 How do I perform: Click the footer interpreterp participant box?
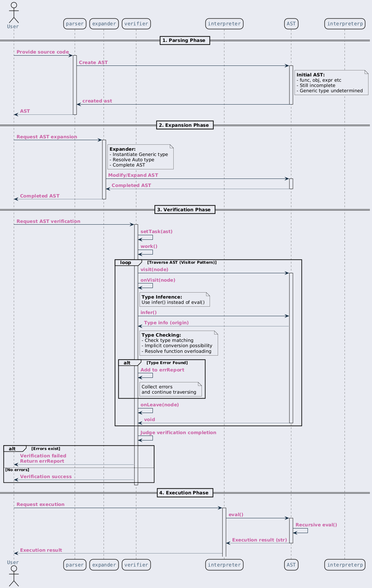pyautogui.click(x=345, y=565)
